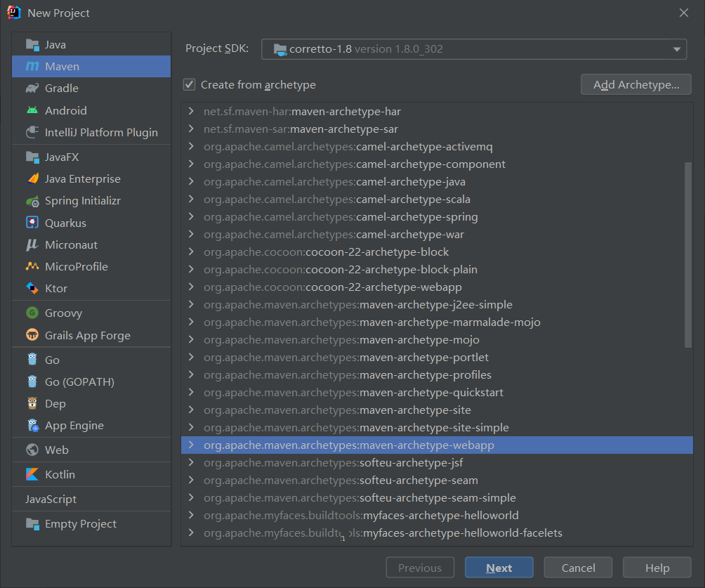Screen dimensions: 705x588
Task: Click the Micronaut mu icon
Action: [x=32, y=244]
